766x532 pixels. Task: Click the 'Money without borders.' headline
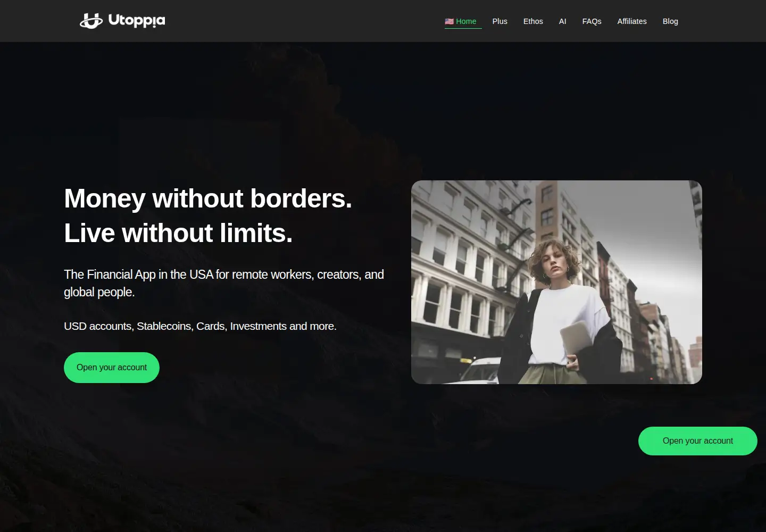pyautogui.click(x=208, y=198)
